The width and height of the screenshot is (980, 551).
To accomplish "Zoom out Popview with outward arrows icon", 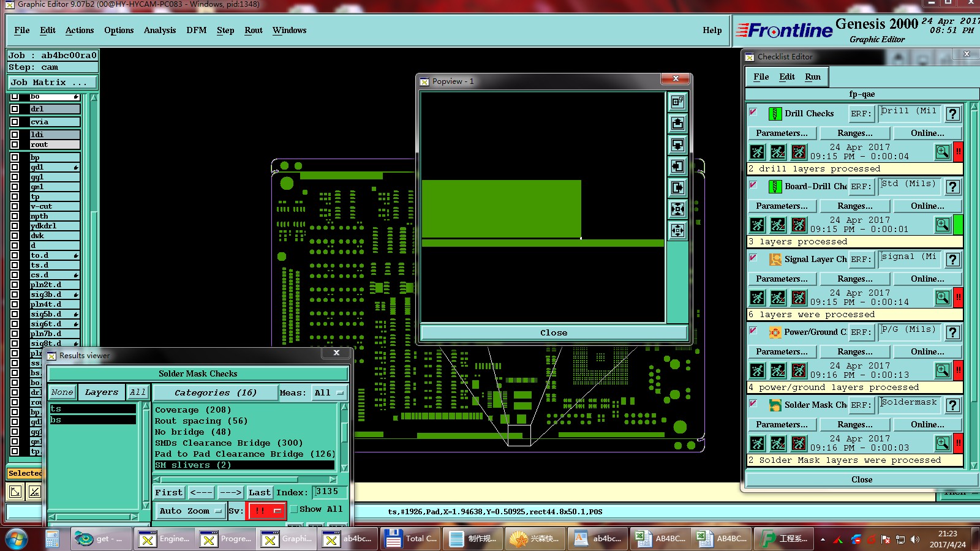I will (677, 231).
